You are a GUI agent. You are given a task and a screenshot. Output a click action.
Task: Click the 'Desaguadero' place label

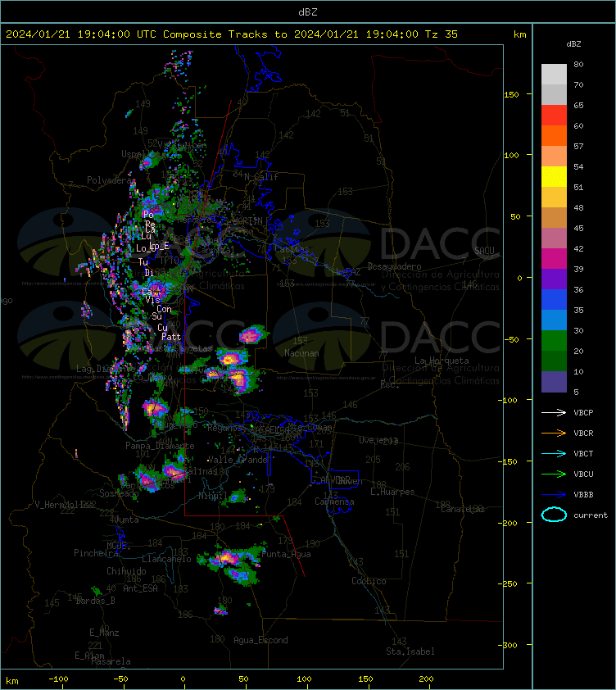(394, 266)
